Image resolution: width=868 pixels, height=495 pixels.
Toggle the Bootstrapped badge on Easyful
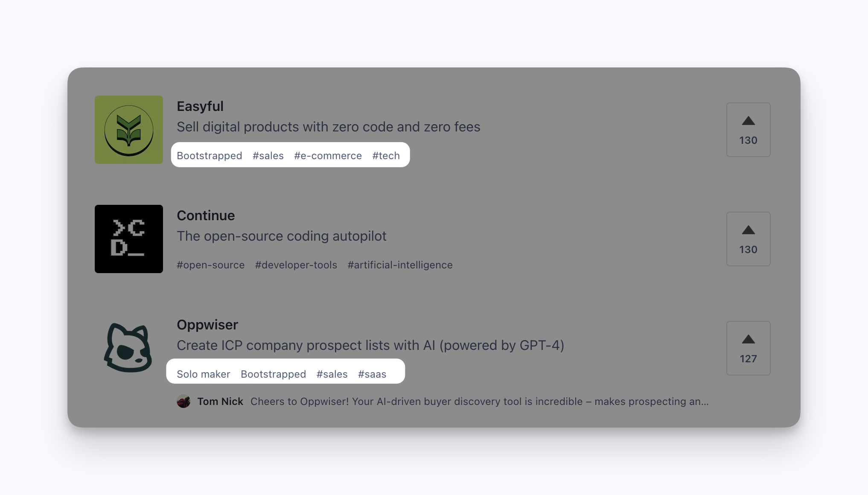tap(209, 155)
